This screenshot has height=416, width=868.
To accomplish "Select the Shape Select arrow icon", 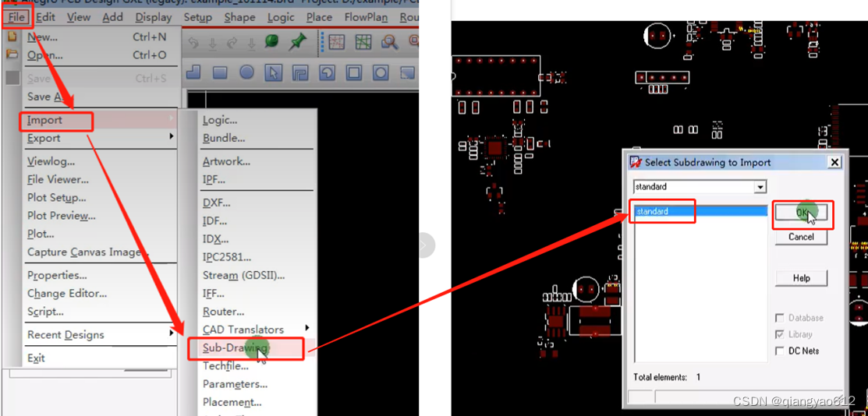I will 274,72.
